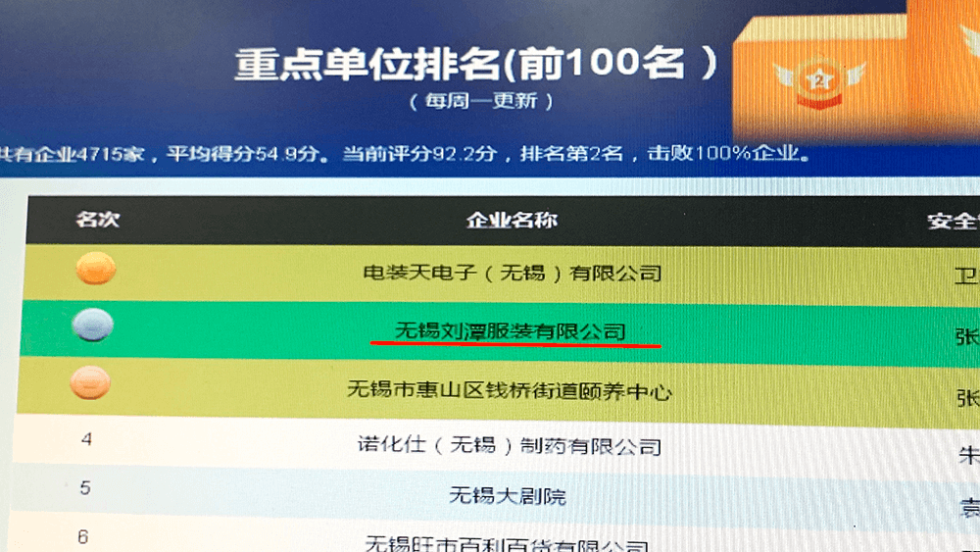
Task: Click the silver medal icon in the green row
Action: (93, 326)
